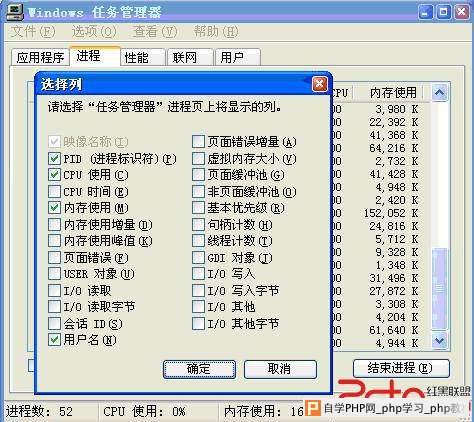Check the 句柄计数 checkbox
Image resolution: width=474 pixels, height=422 pixels.
[x=198, y=224]
